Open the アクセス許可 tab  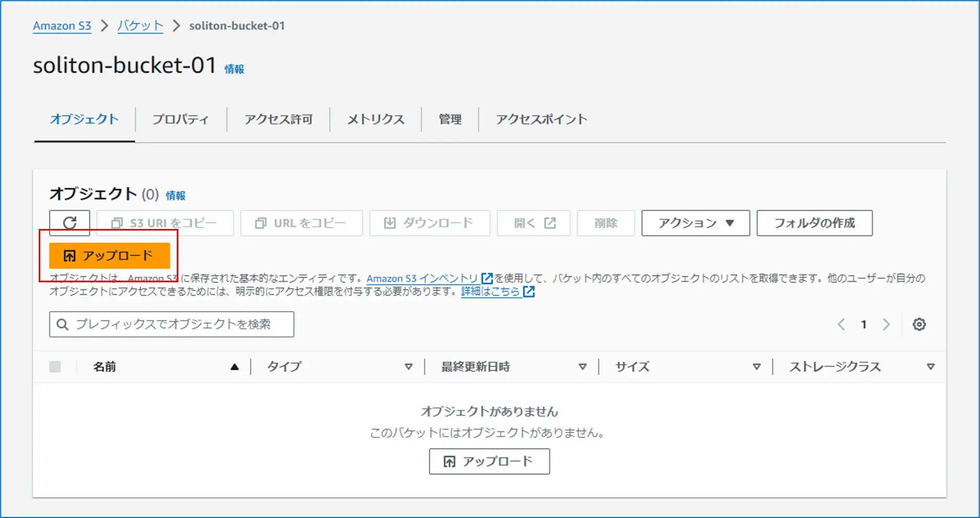point(278,120)
